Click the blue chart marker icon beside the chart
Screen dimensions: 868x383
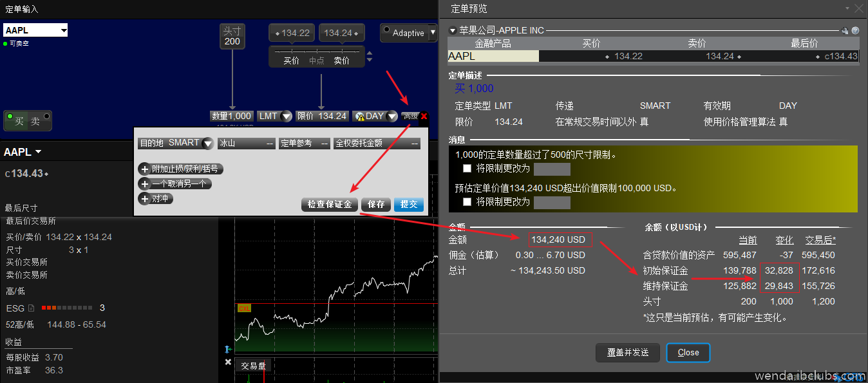(x=228, y=349)
